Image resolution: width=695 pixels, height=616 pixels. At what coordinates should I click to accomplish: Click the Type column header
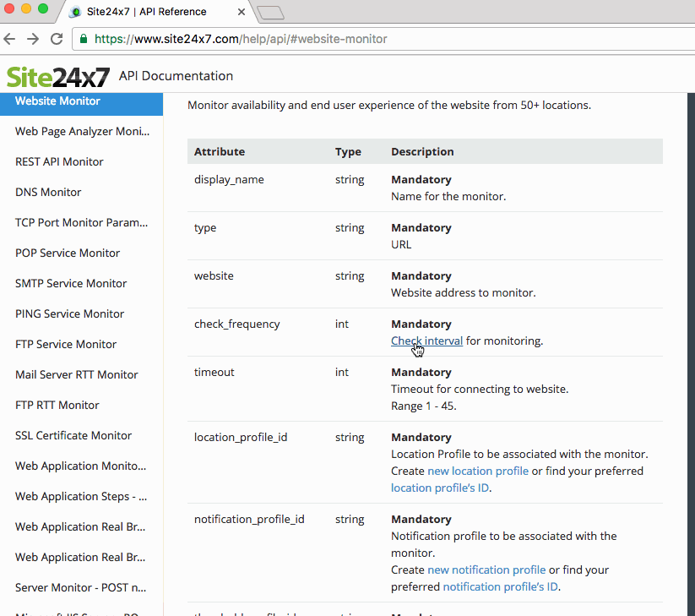click(x=348, y=151)
